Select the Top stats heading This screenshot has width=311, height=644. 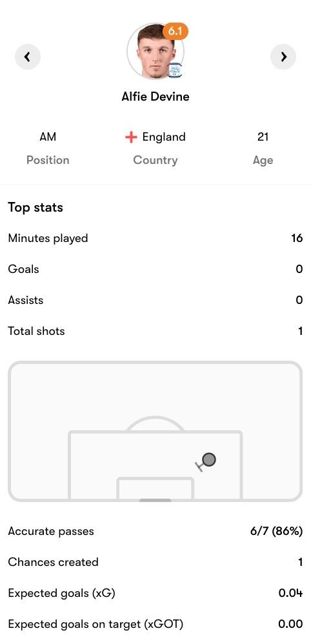(35, 207)
